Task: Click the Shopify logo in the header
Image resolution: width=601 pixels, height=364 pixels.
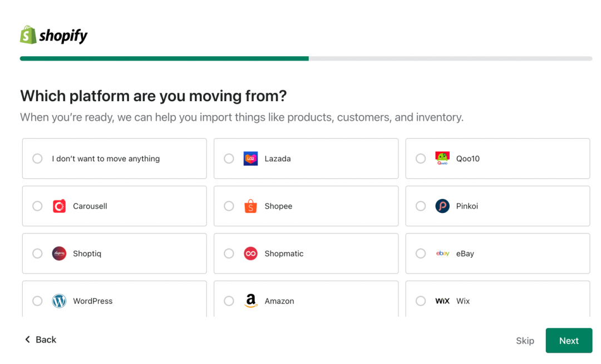Action: (x=53, y=34)
